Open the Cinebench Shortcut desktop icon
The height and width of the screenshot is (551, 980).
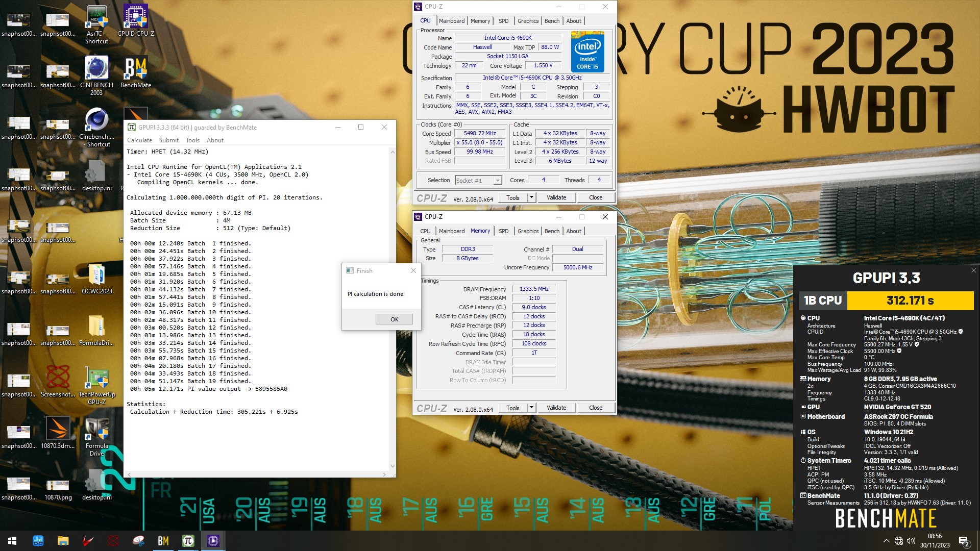click(96, 128)
